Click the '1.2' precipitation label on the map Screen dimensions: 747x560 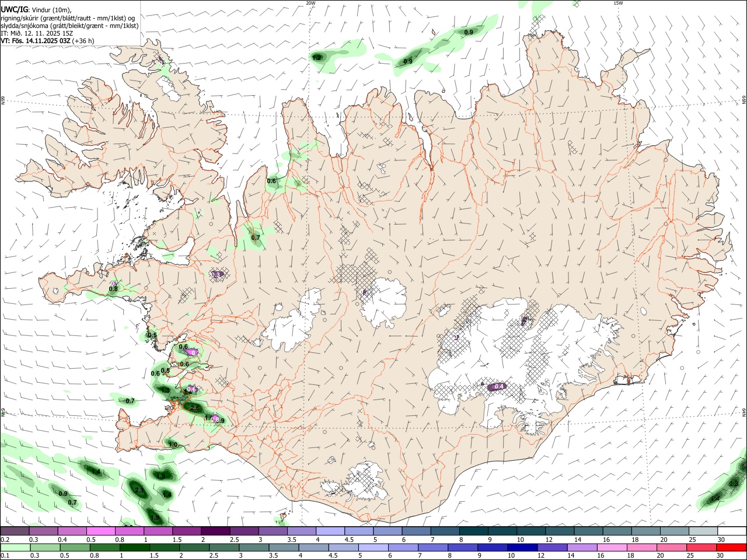click(316, 58)
